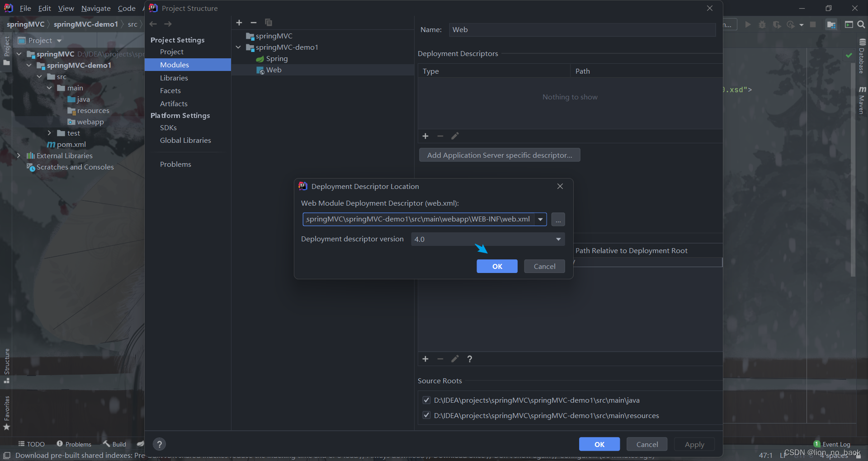Collapse main folder in project tree
Screen dimensions: 868x461
click(50, 88)
